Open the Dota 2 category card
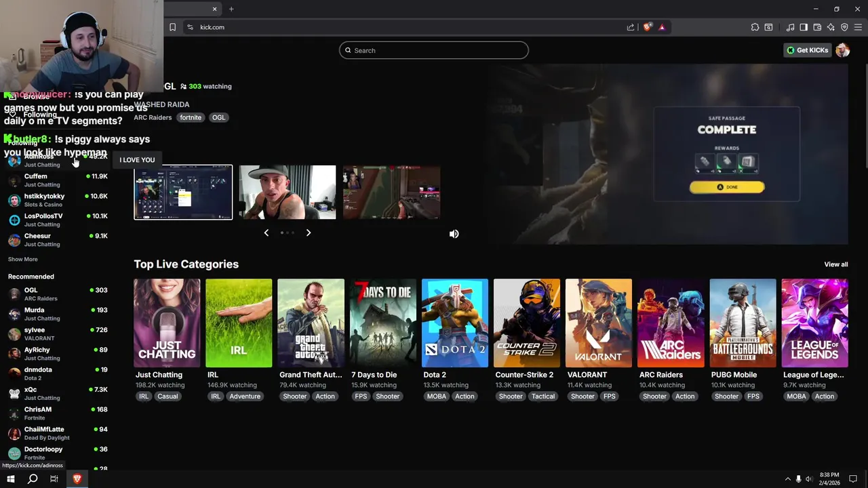868x488 pixels. click(x=455, y=323)
